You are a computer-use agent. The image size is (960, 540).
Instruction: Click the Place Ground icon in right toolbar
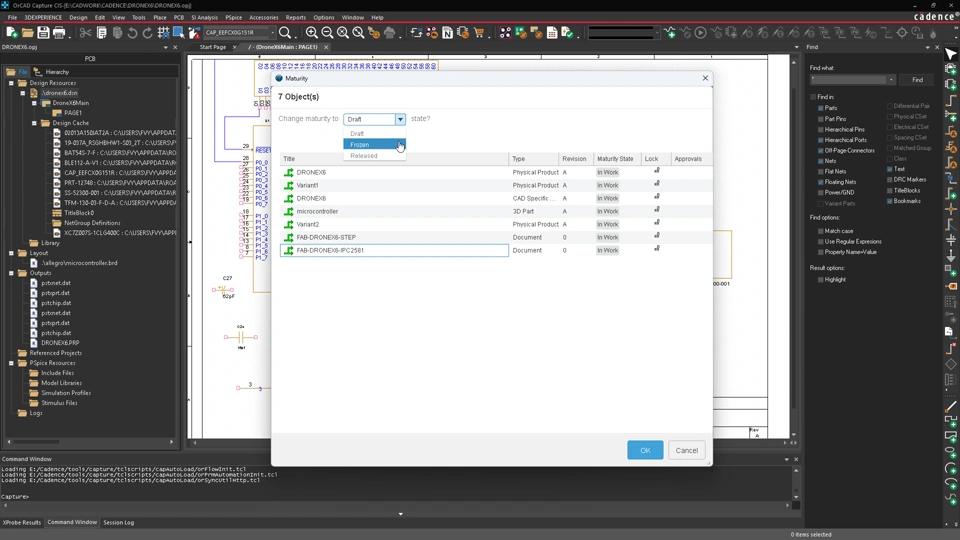951,255
